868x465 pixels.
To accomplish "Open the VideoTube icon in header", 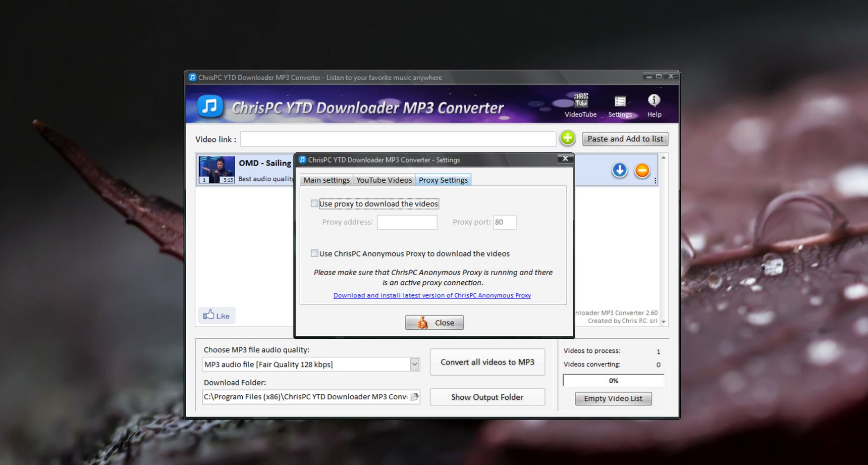I will [580, 105].
